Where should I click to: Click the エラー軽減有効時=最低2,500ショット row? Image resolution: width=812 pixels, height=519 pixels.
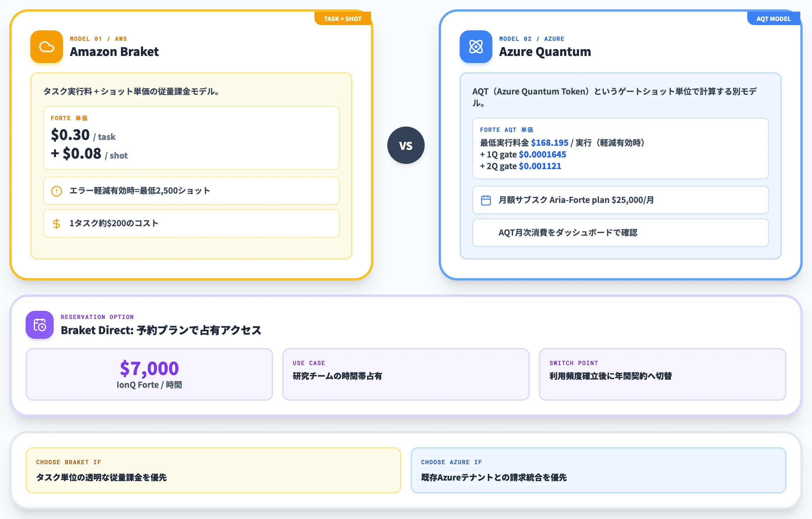pyautogui.click(x=191, y=191)
